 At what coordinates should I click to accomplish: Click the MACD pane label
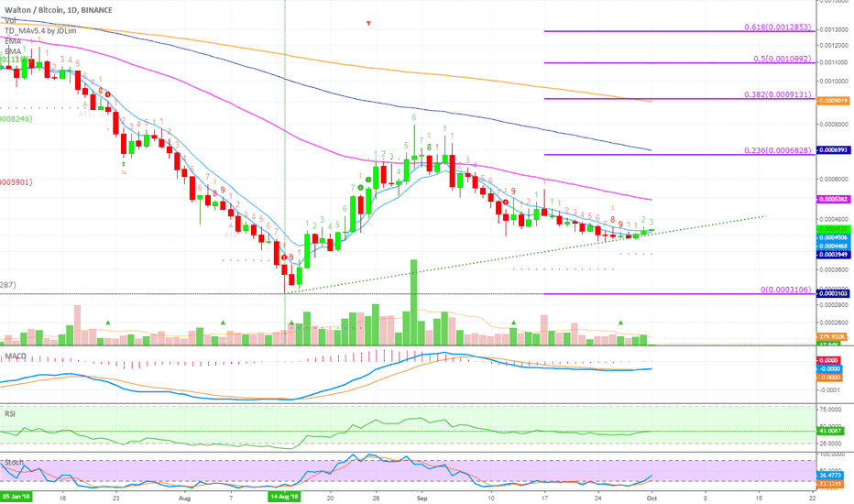[16, 356]
